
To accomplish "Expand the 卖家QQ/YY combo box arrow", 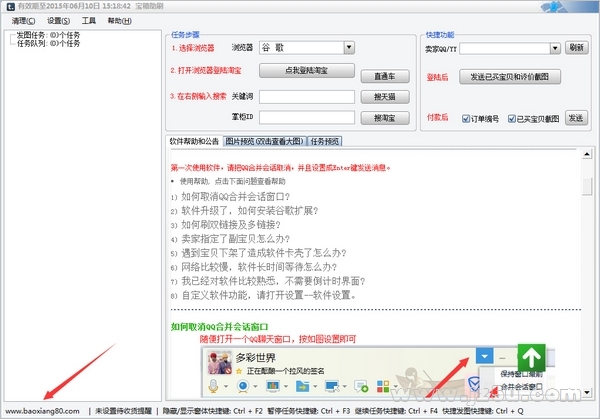I will (x=555, y=48).
